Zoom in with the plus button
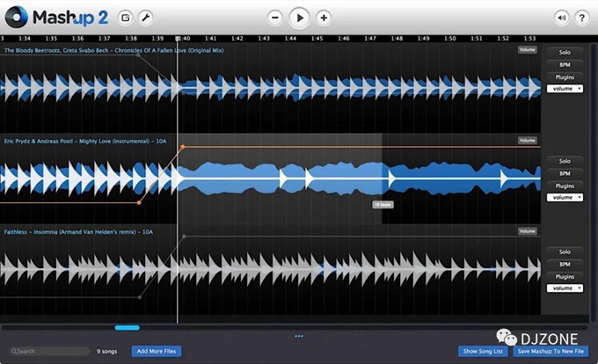This screenshot has width=598, height=364. pyautogui.click(x=324, y=18)
